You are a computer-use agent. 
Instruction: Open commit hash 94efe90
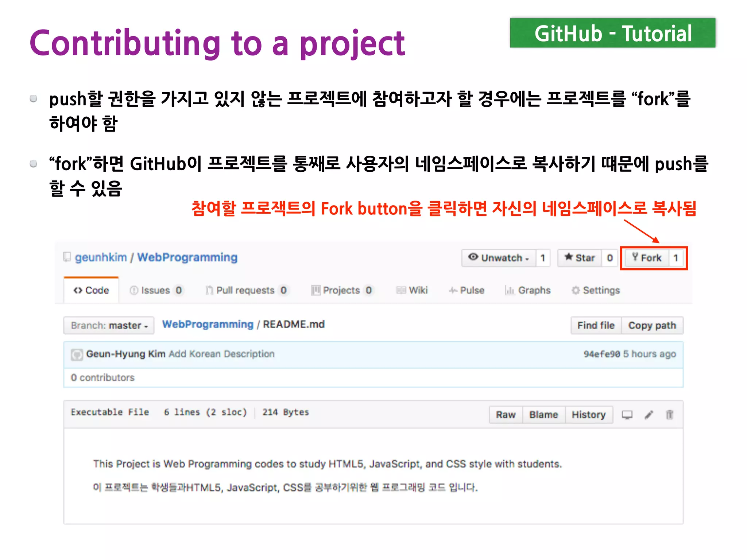tap(602, 354)
